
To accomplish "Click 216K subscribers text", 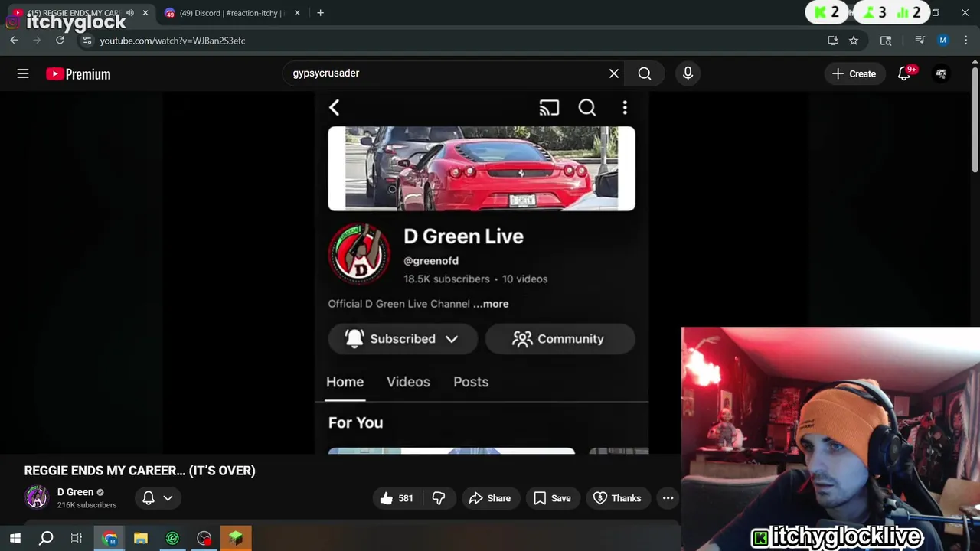I will click(x=87, y=505).
